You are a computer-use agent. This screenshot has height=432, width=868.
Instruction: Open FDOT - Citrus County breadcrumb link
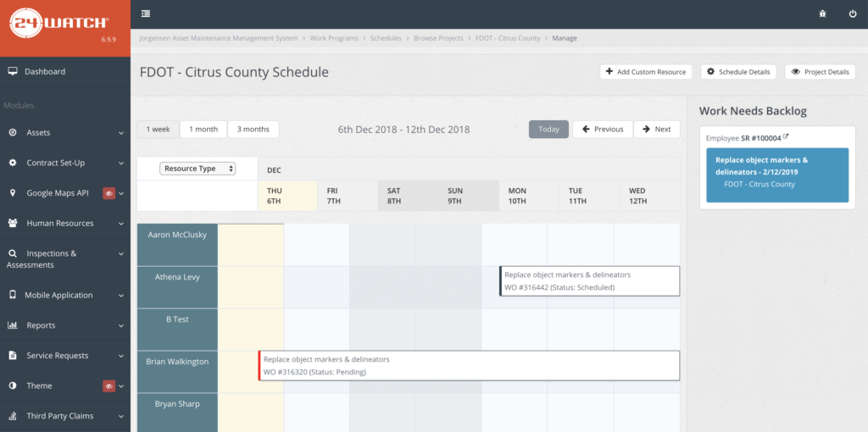click(x=508, y=38)
